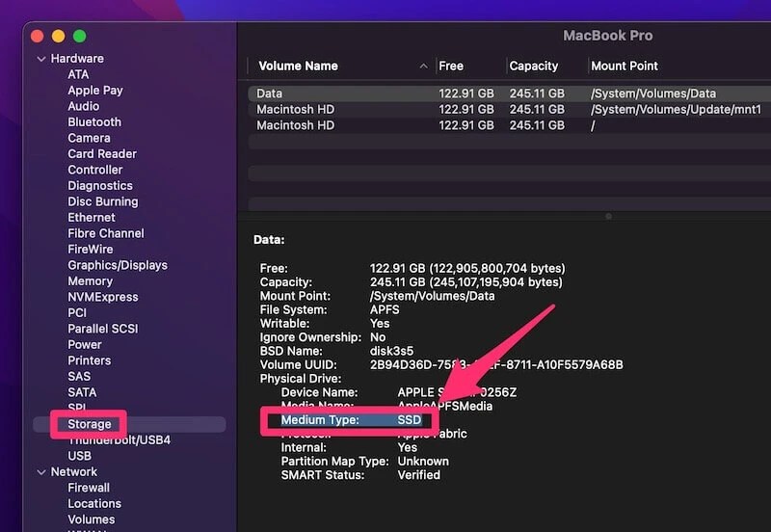Image resolution: width=771 pixels, height=532 pixels.
Task: Open Power information
Action: (85, 345)
